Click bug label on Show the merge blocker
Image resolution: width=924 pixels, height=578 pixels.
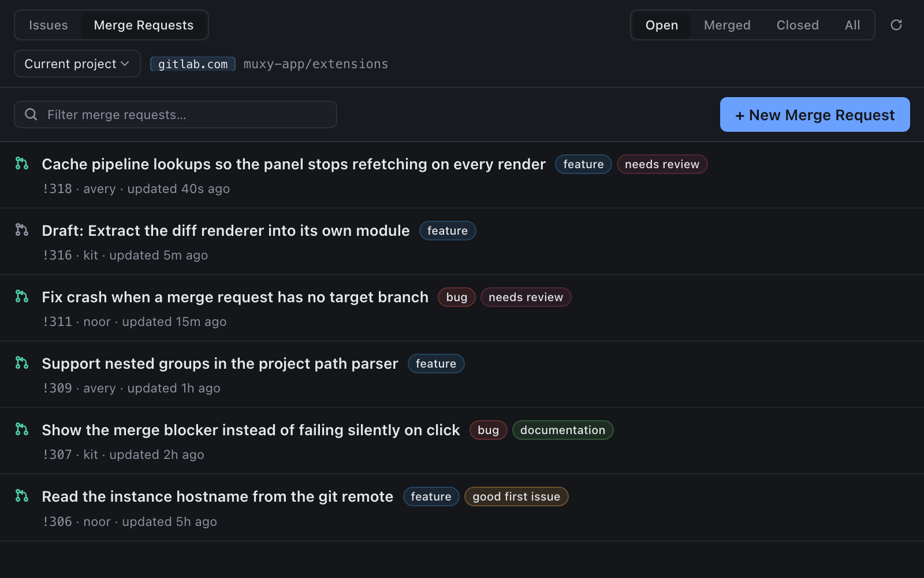click(488, 430)
